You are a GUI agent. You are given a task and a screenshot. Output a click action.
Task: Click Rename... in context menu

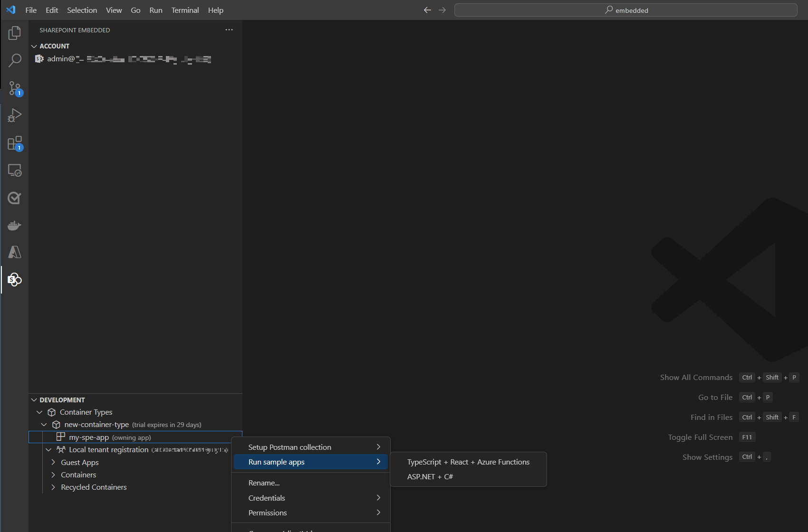[264, 483]
